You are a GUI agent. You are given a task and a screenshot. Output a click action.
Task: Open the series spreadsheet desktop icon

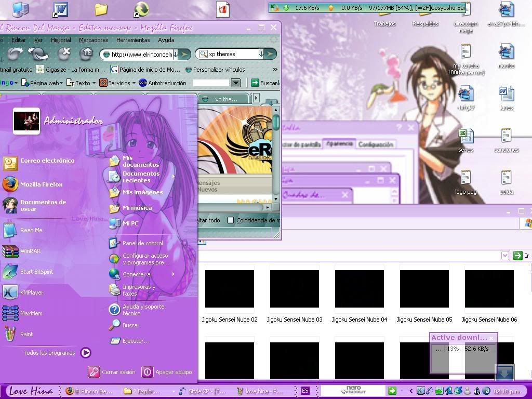tap(466, 140)
